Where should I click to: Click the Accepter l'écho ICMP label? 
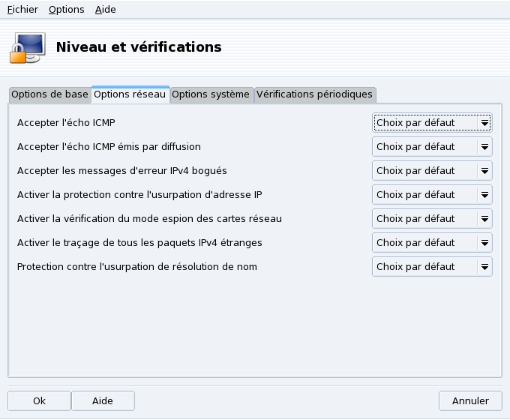[66, 122]
